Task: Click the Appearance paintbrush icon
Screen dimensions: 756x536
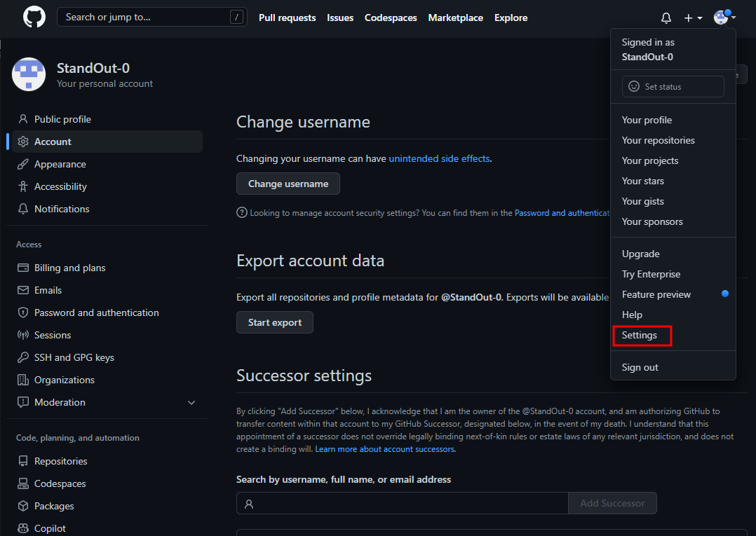Action: coord(22,164)
